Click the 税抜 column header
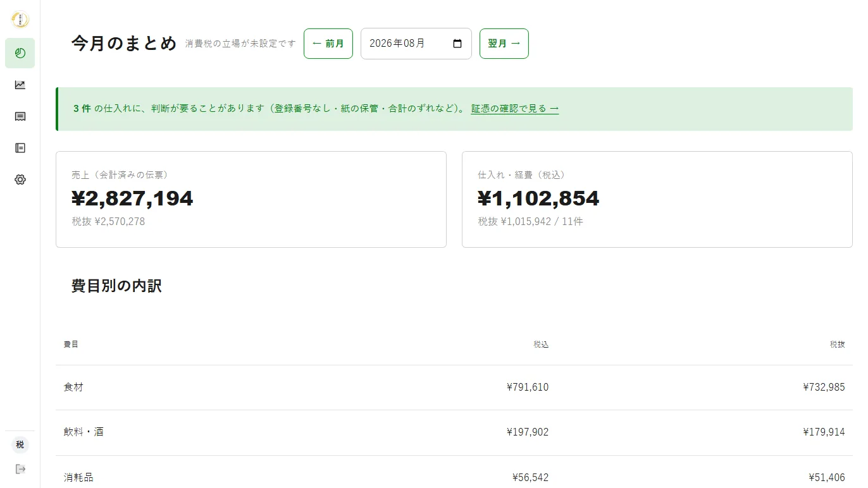Screen dimensions: 868x488 coord(837,345)
